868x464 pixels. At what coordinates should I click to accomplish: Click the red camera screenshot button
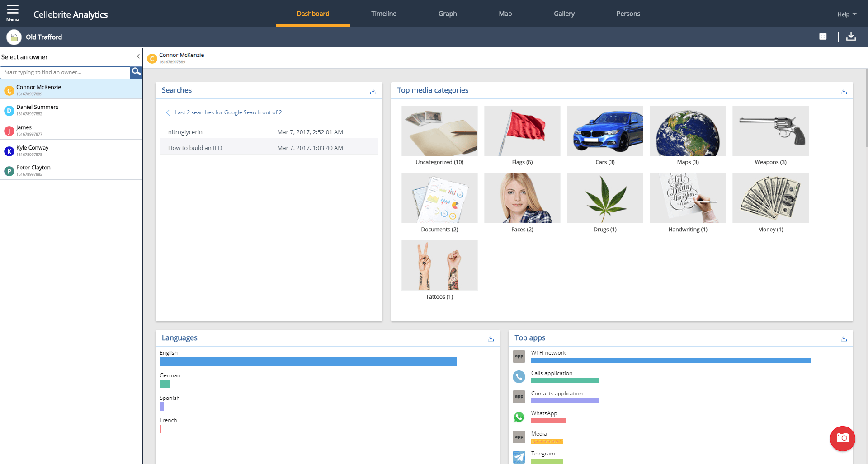[842, 438]
